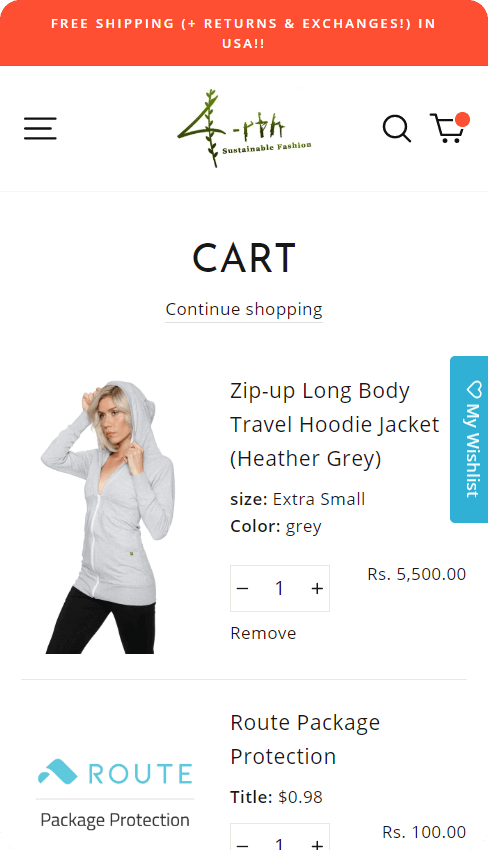Open Zip-up Long Body Travel Hoodie Jacket title
This screenshot has width=488, height=850.
pyautogui.click(x=335, y=424)
